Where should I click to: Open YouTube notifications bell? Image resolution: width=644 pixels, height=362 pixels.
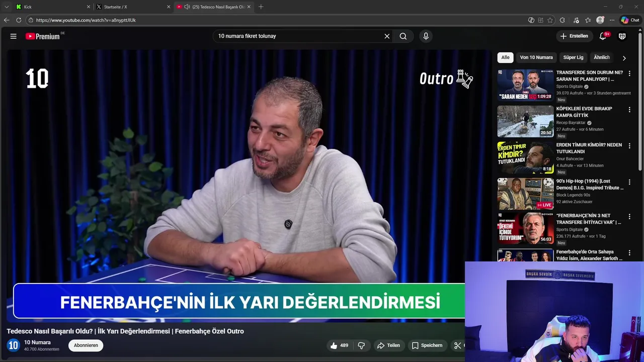[603, 36]
